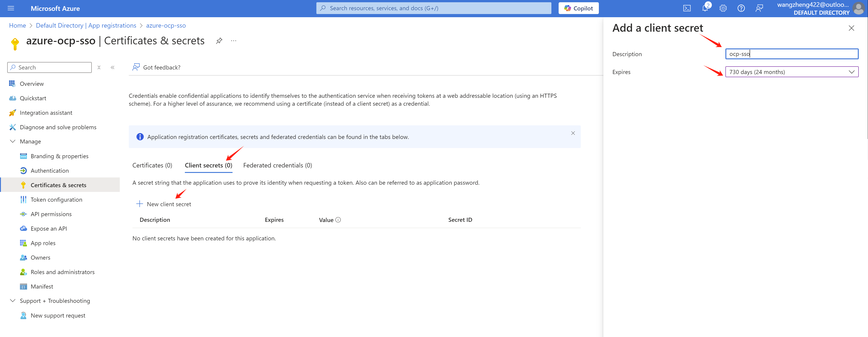This screenshot has width=868, height=337.
Task: Collapse the Manage section
Action: tap(13, 141)
